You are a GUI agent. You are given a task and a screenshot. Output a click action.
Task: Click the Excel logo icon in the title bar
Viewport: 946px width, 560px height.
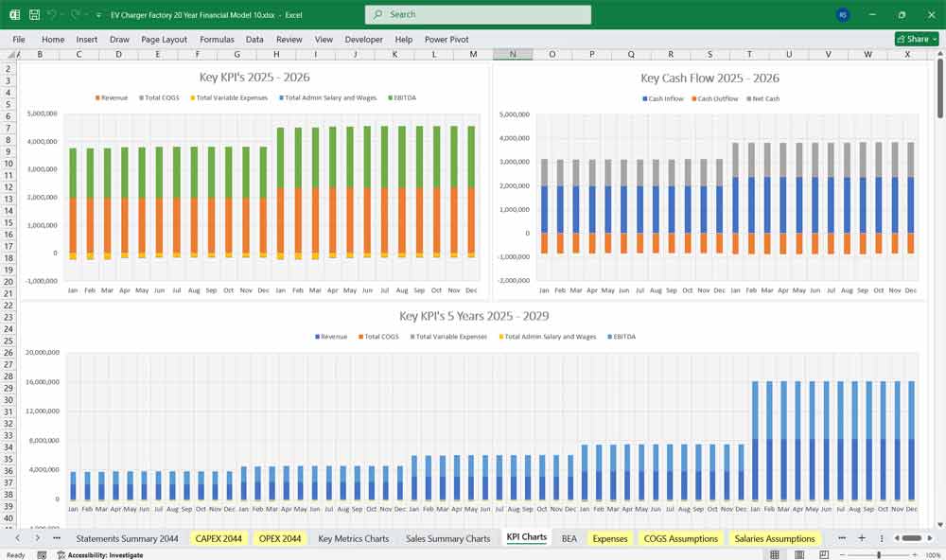coord(14,14)
